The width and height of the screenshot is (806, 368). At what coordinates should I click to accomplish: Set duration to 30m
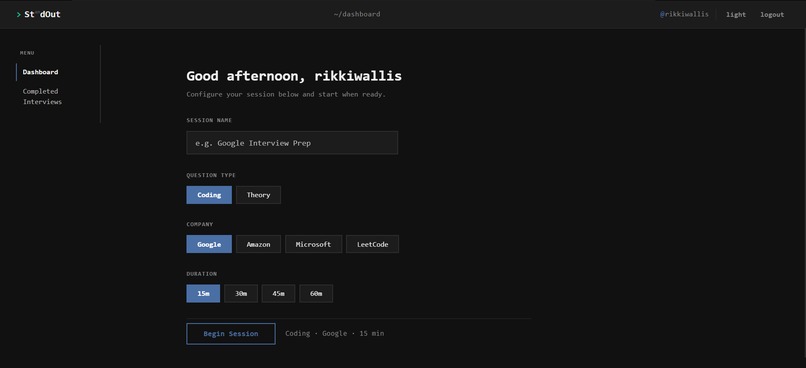pos(241,293)
